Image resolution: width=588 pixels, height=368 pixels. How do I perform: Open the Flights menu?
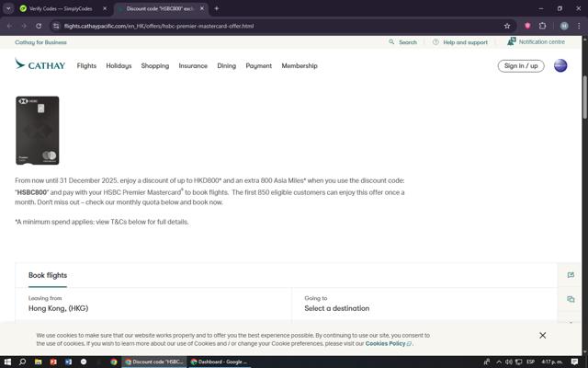click(86, 65)
